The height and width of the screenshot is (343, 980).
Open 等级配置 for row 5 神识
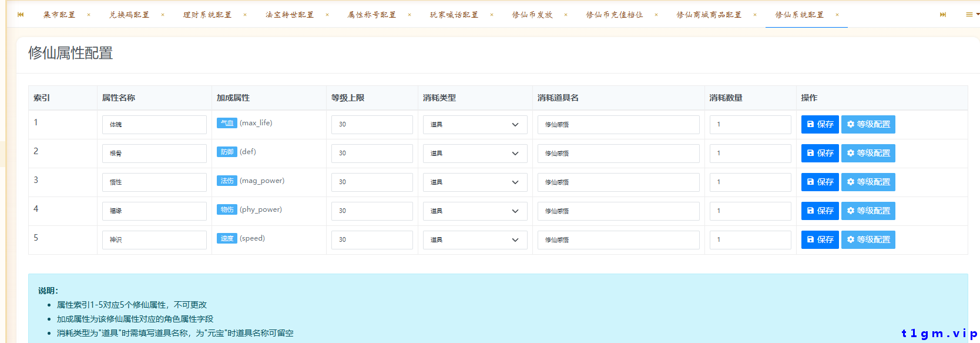pyautogui.click(x=868, y=239)
